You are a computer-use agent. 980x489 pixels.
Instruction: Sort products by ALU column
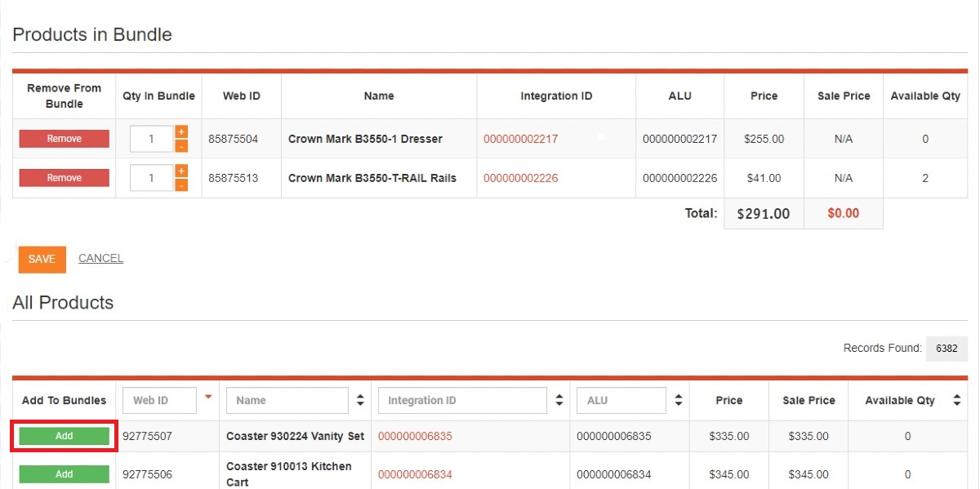679,401
